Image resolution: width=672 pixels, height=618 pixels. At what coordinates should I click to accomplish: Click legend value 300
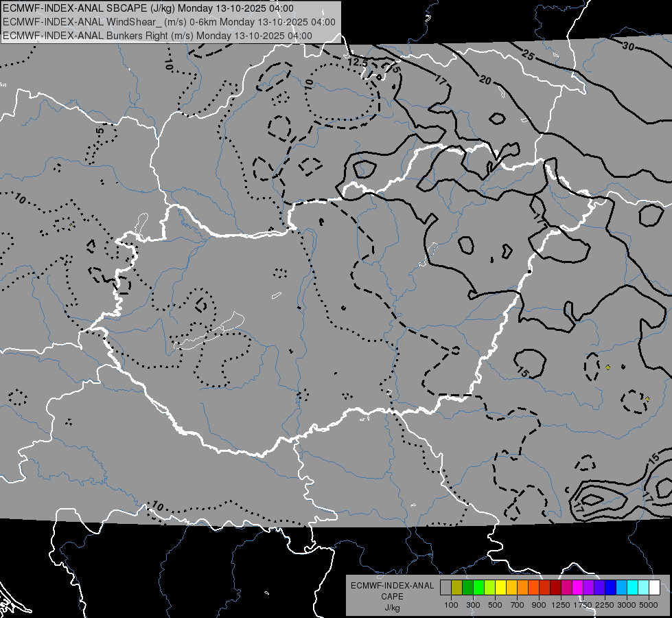coord(473,605)
